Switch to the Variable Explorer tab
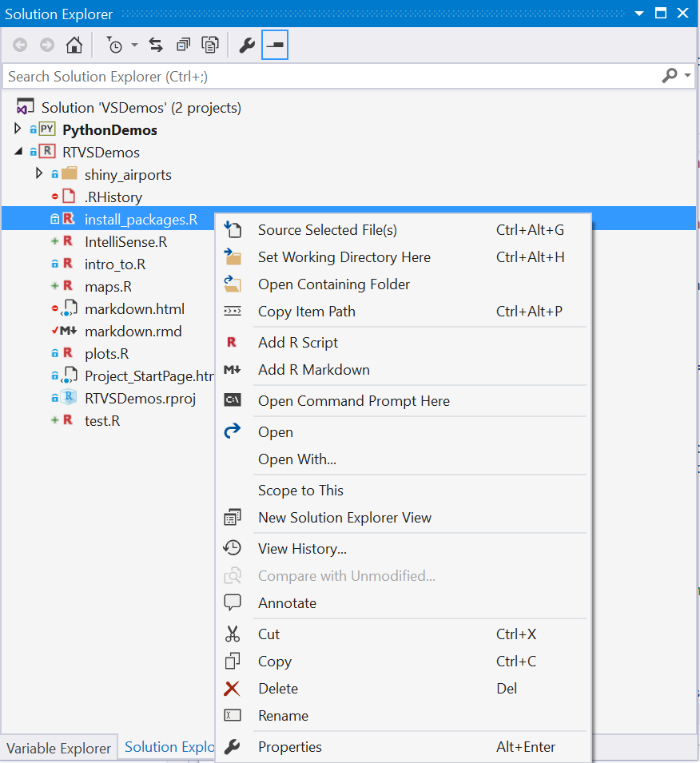 coord(58,749)
